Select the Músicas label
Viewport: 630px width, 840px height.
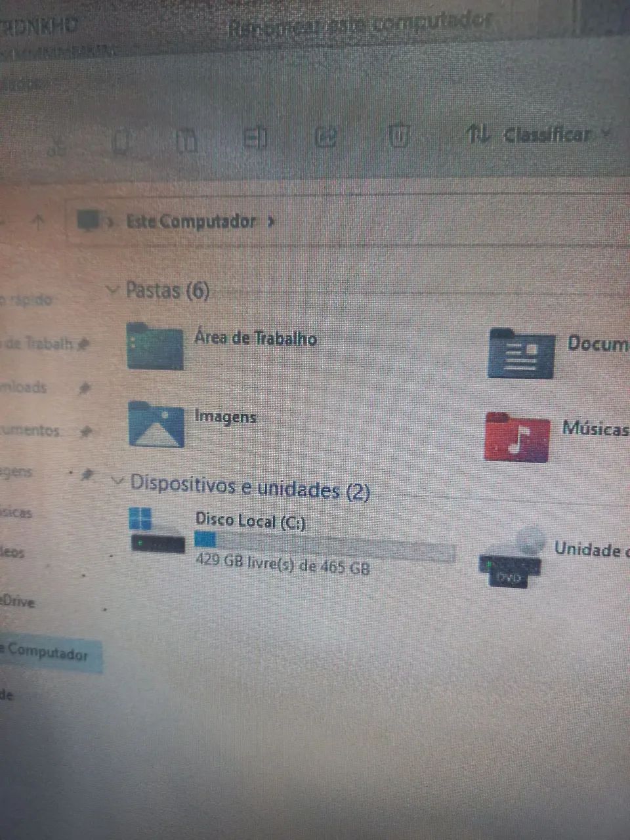coord(595,429)
